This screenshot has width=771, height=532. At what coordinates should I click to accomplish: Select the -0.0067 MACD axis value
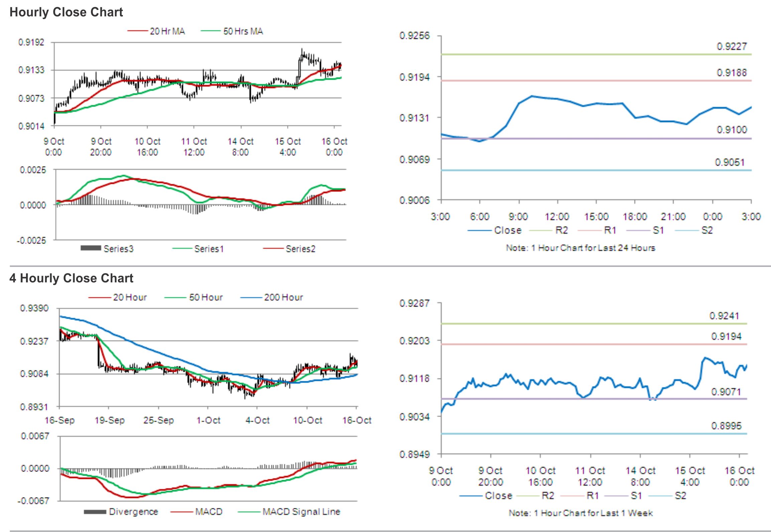tap(33, 501)
